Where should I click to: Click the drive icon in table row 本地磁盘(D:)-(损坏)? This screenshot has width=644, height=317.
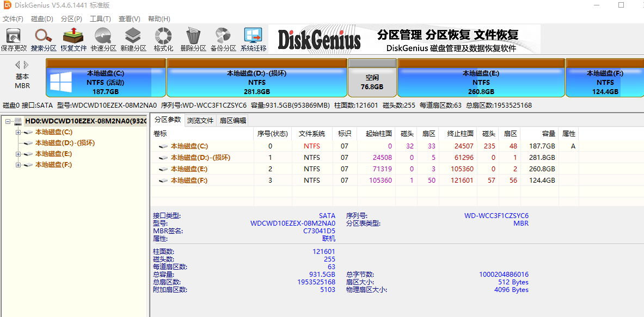[163, 158]
